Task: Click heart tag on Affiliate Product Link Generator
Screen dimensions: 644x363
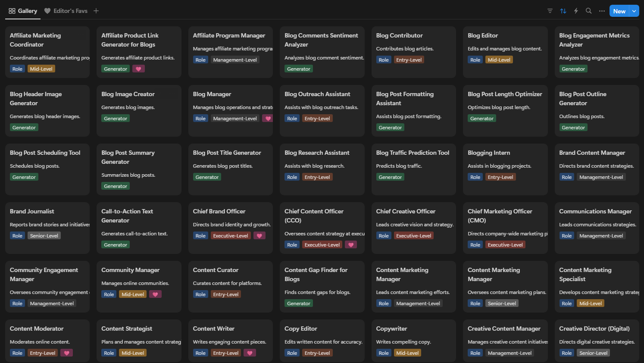Action: tap(138, 69)
